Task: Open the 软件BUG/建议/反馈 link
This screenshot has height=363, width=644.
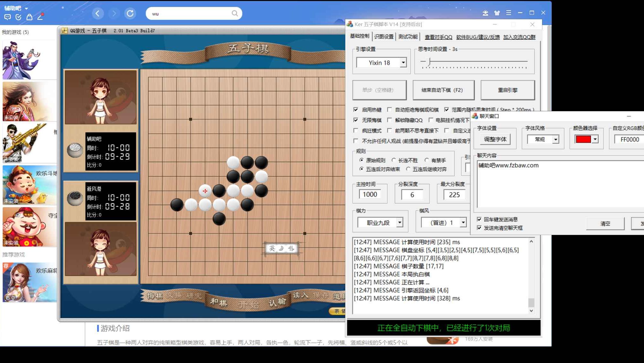Action: tap(478, 37)
